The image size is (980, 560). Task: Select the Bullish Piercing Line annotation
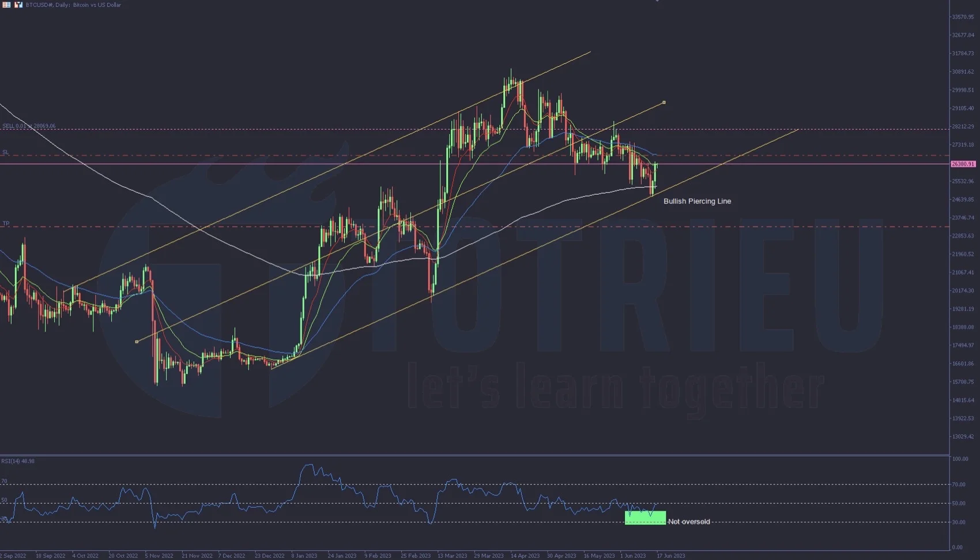[x=697, y=201]
